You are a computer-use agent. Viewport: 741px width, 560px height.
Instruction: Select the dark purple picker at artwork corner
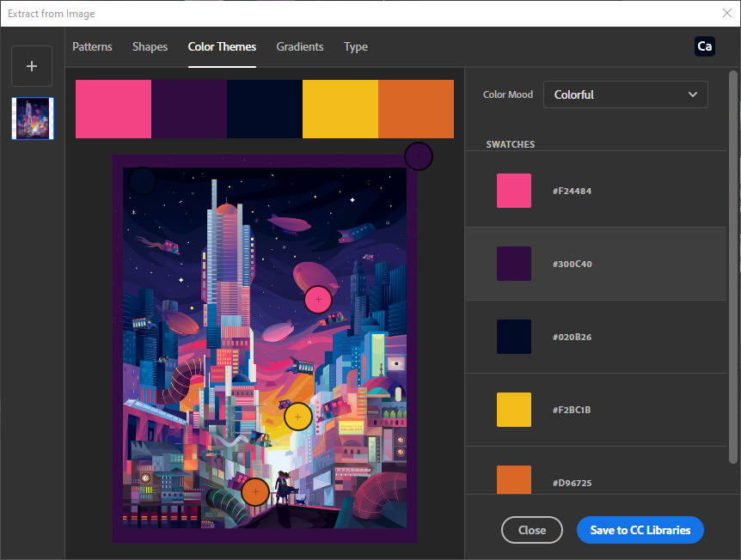click(x=418, y=156)
